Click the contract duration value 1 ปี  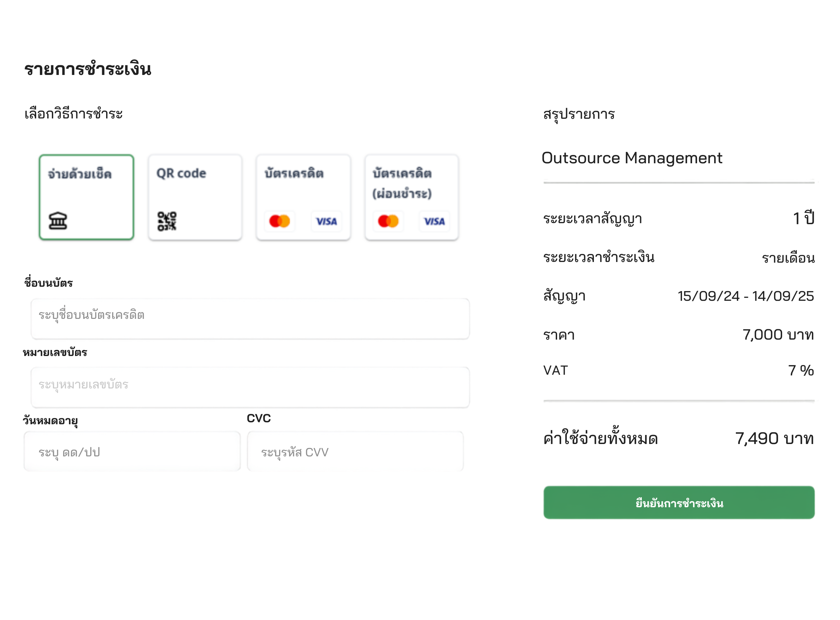point(804,218)
